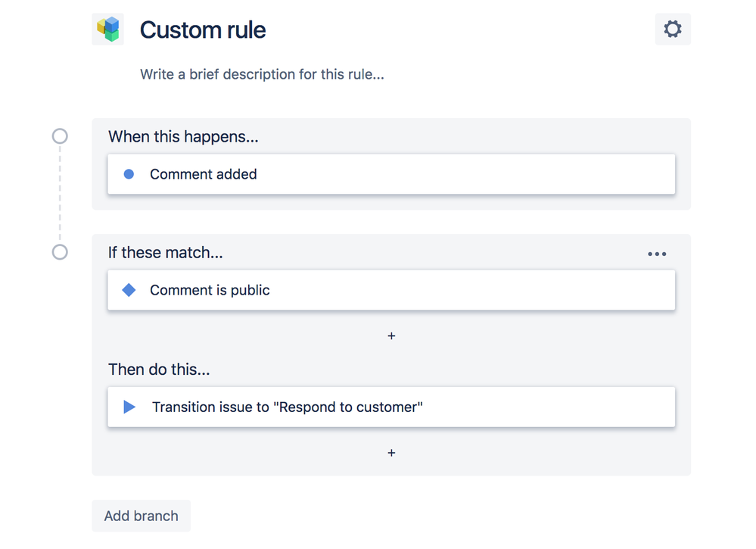Image resolution: width=756 pixels, height=549 pixels.
Task: Add an action with the lower plus
Action: coord(391,453)
